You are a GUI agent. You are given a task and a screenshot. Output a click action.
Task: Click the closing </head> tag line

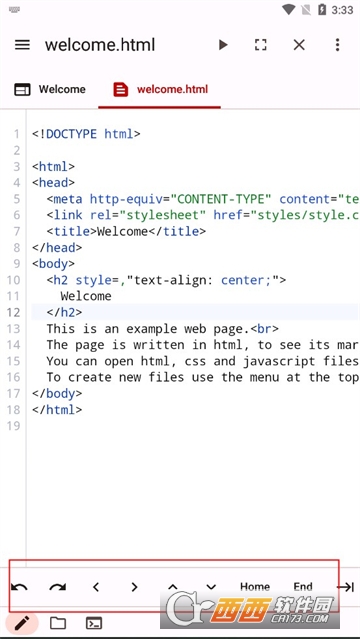[57, 247]
